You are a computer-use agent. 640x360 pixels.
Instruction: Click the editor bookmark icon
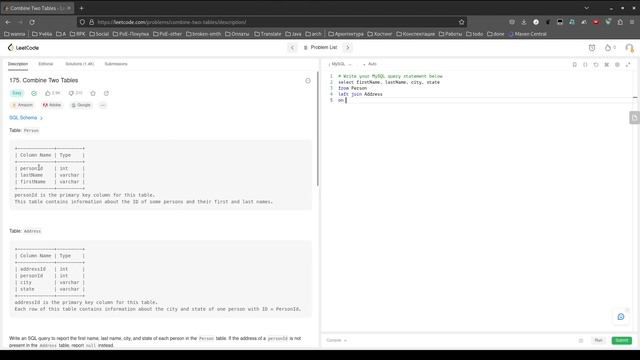[575, 64]
